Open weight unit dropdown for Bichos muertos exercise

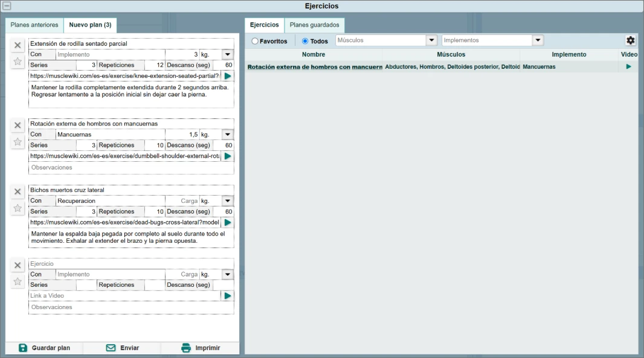point(228,201)
